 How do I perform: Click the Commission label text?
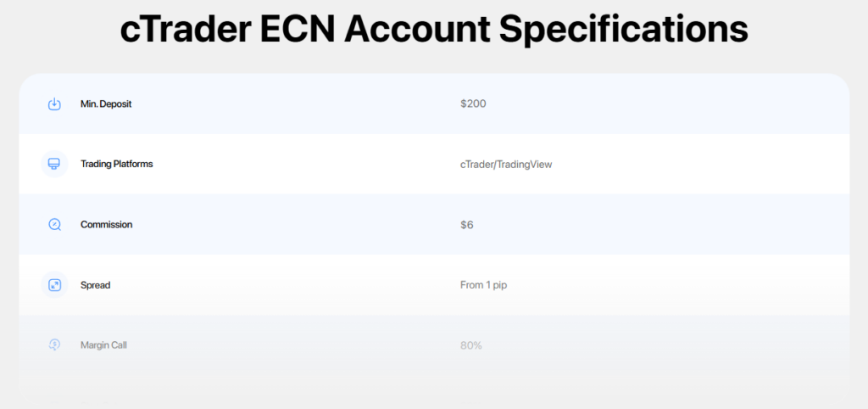(x=106, y=225)
